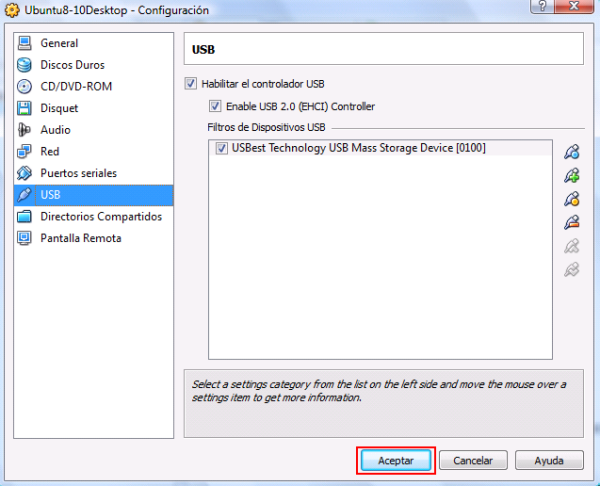Click add USB filter from device icon

coord(571,175)
